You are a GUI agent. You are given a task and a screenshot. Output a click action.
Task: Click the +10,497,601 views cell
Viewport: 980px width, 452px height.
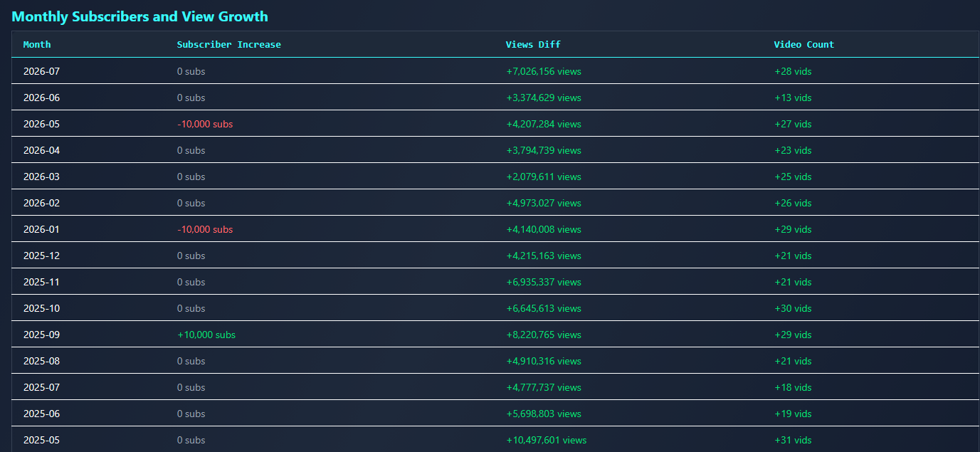[547, 440]
